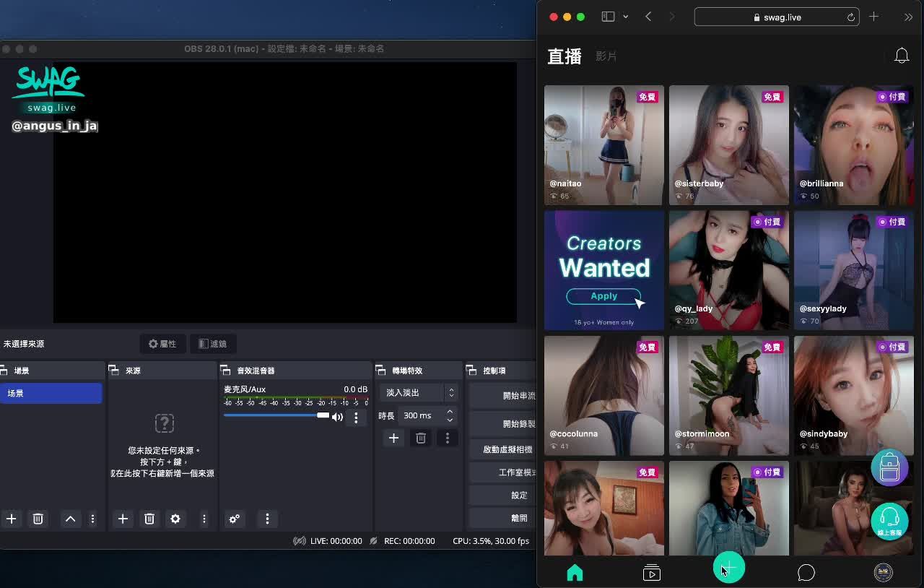Screen dimensions: 924x588
Task: Open notifications bell on SWAG
Action: click(902, 56)
